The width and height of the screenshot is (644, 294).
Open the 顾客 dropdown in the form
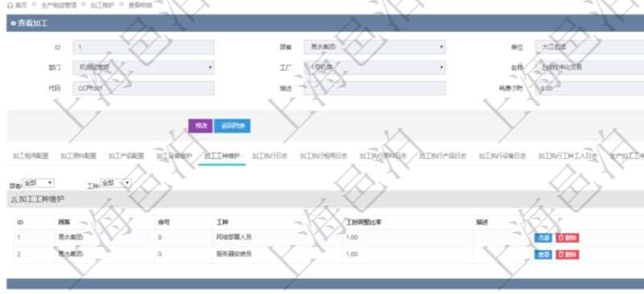(x=374, y=48)
